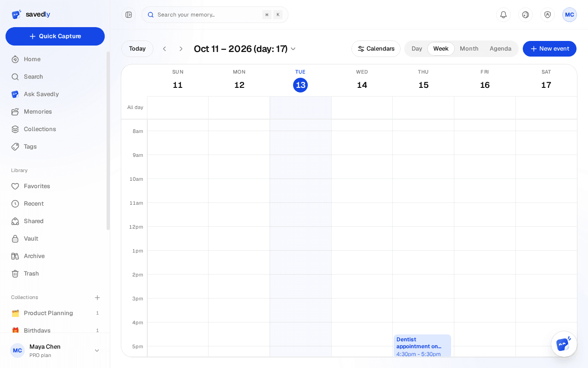Focus the Search your memory field

[x=215, y=15]
